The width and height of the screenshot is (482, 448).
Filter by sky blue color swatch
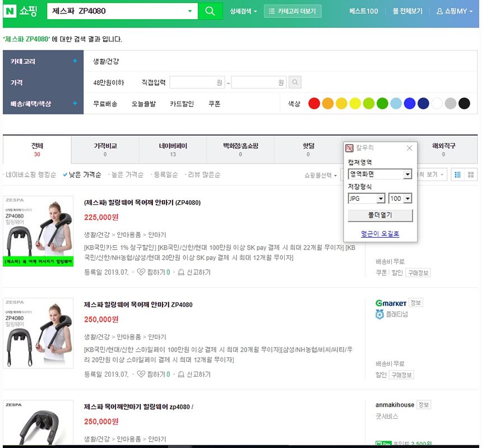tap(396, 104)
